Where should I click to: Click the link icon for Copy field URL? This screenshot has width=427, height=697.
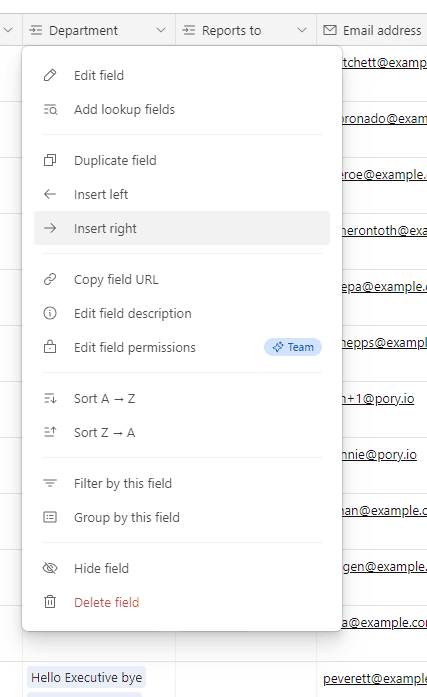pos(50,279)
